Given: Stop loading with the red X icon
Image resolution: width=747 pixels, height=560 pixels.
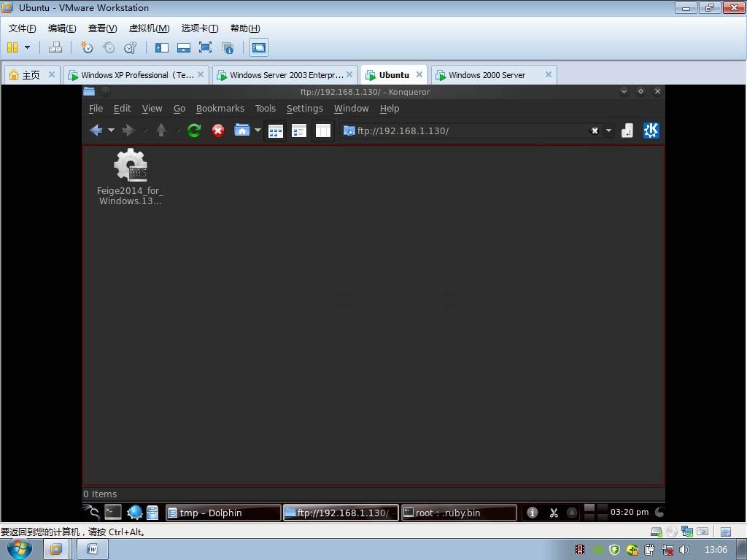Looking at the screenshot, I should click(x=218, y=131).
